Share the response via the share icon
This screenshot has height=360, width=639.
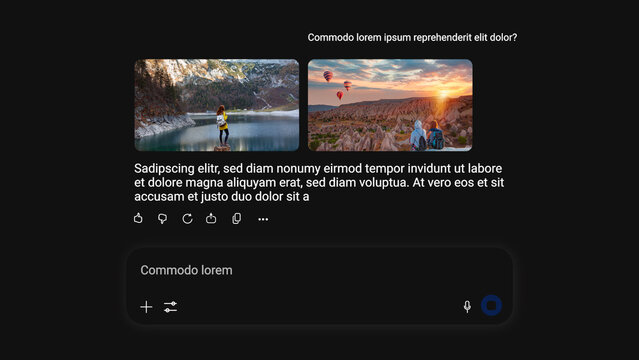pyautogui.click(x=211, y=219)
